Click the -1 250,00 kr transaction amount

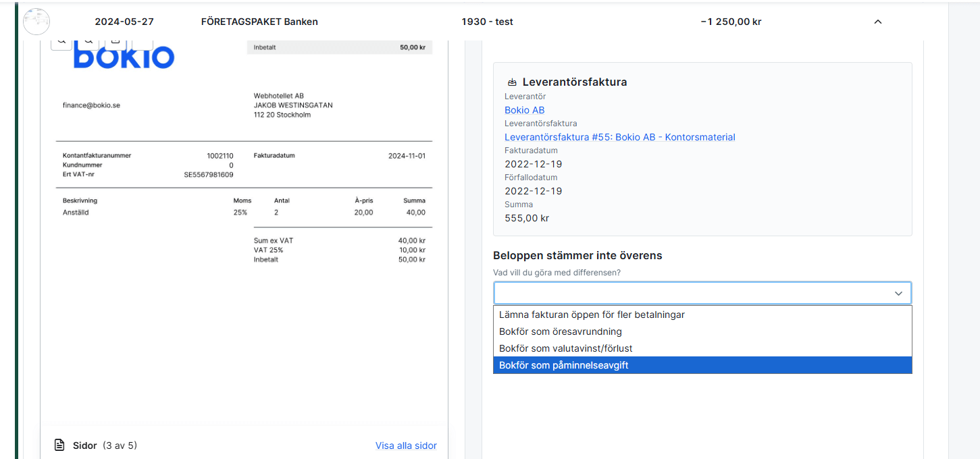pyautogui.click(x=731, y=22)
